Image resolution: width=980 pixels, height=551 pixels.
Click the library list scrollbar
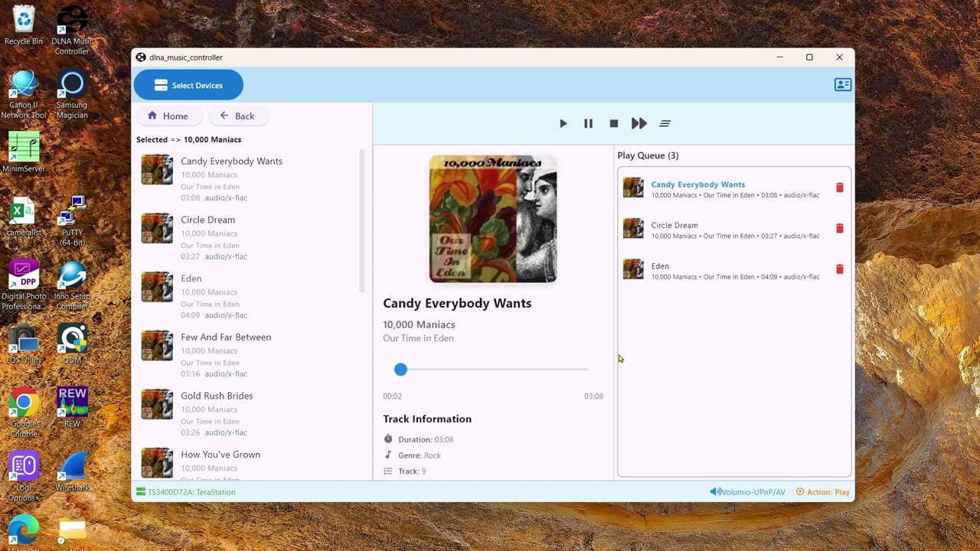click(362, 220)
